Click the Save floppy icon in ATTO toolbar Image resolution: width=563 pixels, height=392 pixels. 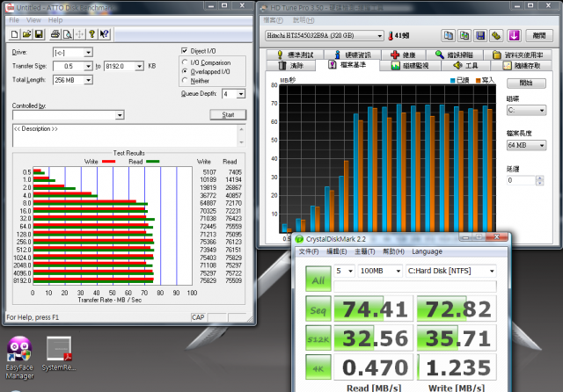[x=39, y=34]
